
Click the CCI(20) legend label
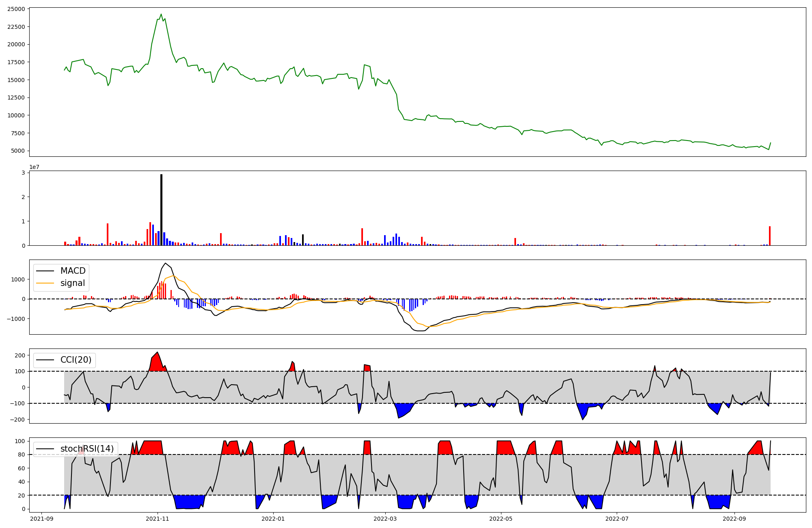point(76,360)
